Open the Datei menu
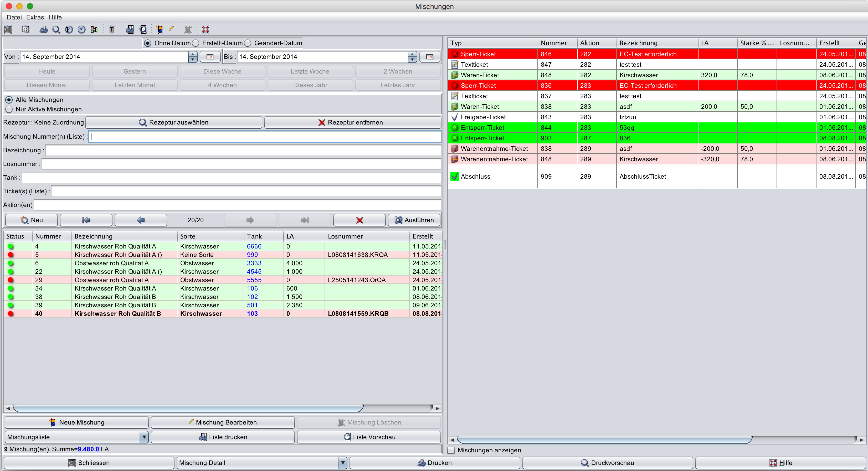Image resolution: width=868 pixels, height=471 pixels. point(14,17)
